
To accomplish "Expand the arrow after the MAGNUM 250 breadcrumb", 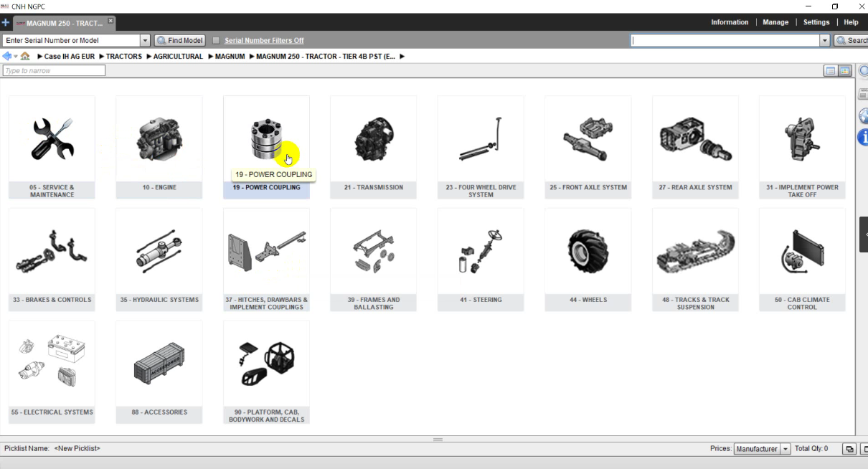I will click(402, 57).
